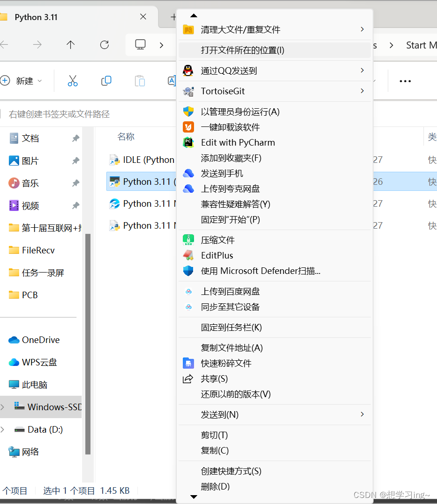Go up one folder with up arrow

pyautogui.click(x=71, y=45)
